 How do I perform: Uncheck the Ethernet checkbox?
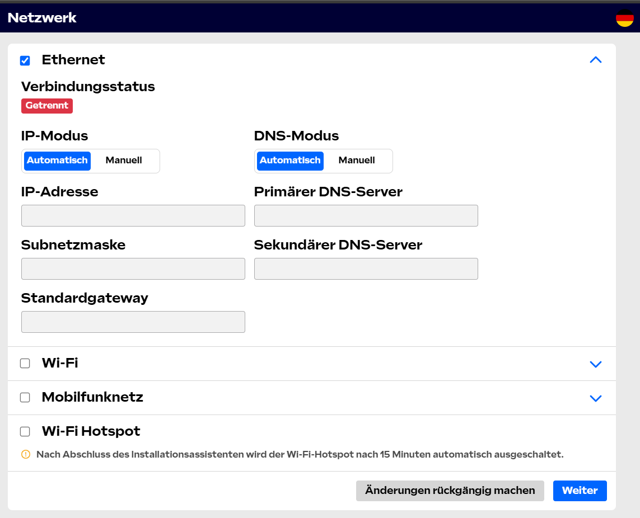coord(25,61)
